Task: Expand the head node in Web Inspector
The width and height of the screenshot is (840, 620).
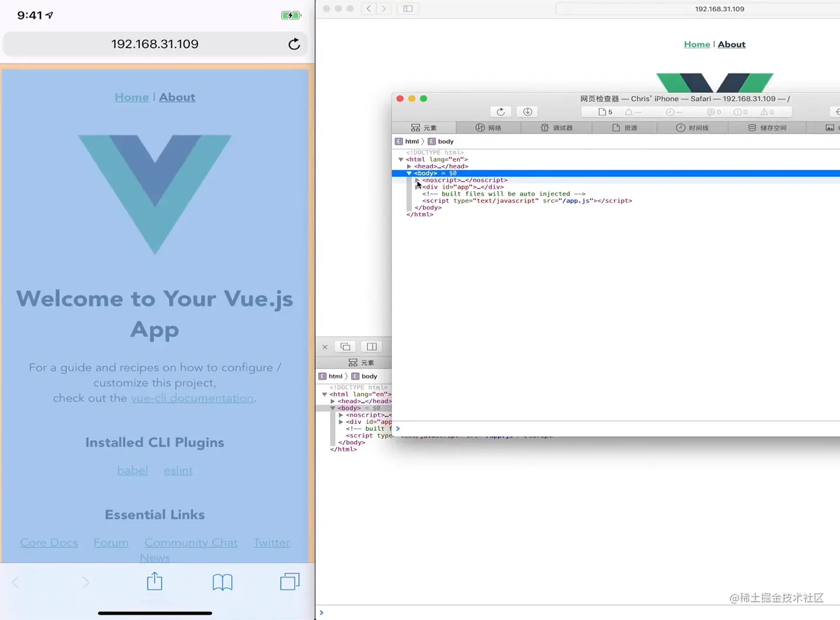Action: (x=409, y=166)
